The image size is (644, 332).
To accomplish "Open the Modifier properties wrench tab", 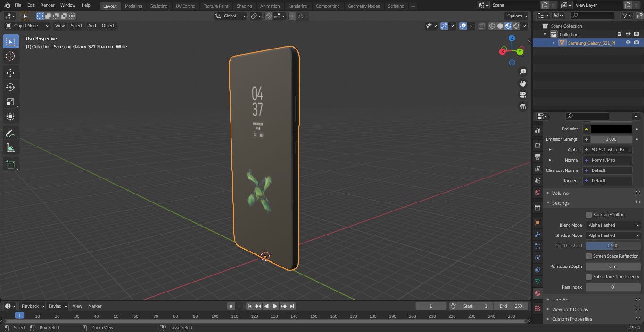I will point(537,234).
